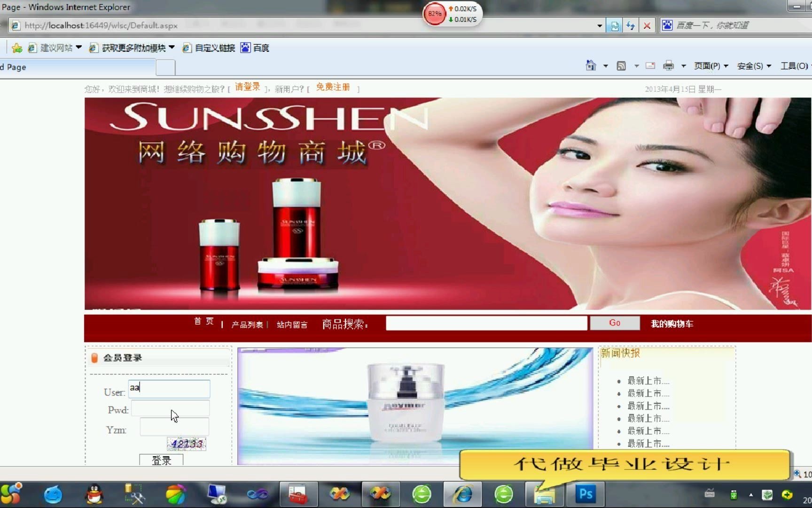The height and width of the screenshot is (508, 812).
Task: Expand the Home button dropdown arrow
Action: 605,66
